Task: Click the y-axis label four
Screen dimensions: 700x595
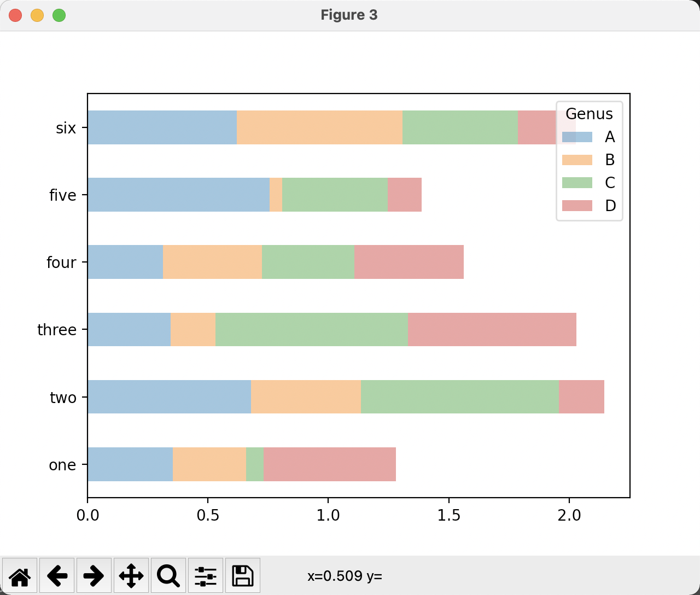Action: click(61, 262)
